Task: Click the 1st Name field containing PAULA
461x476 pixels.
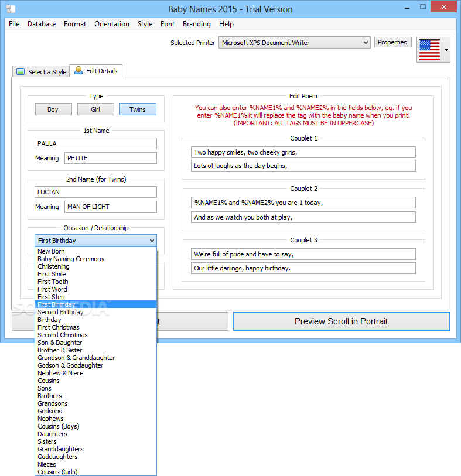Action: pyautogui.click(x=95, y=143)
